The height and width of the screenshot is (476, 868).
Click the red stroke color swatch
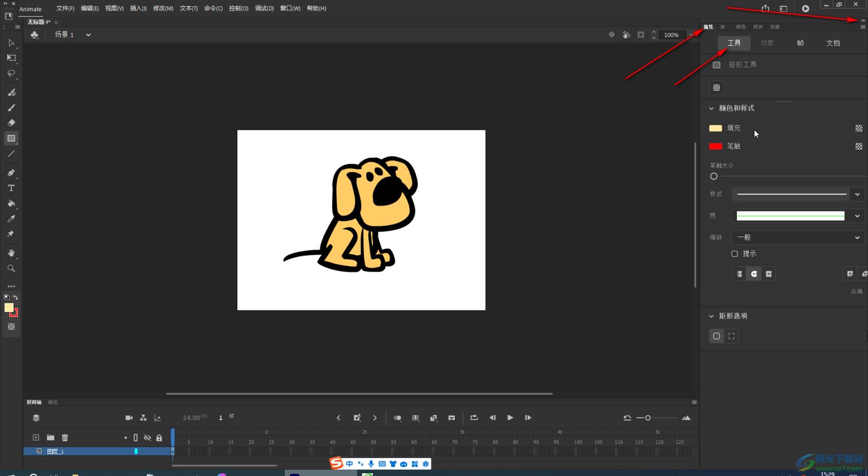(715, 146)
